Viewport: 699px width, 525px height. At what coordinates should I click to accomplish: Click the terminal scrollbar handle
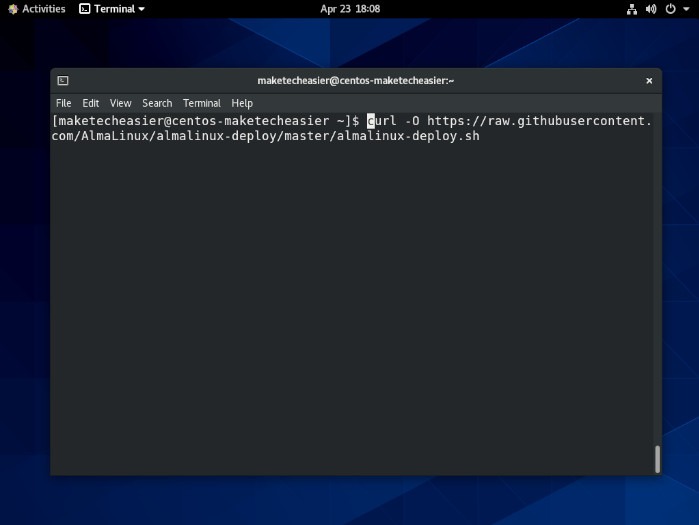coord(657,459)
